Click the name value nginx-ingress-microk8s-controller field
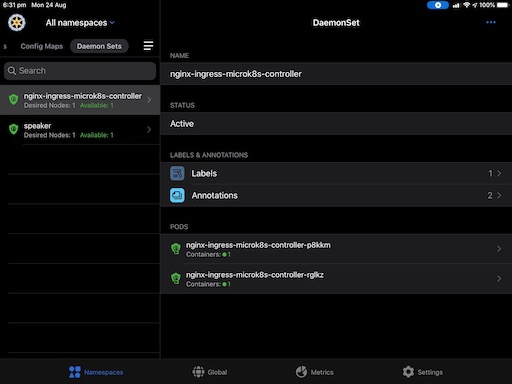This screenshot has width=512, height=384. [x=336, y=74]
